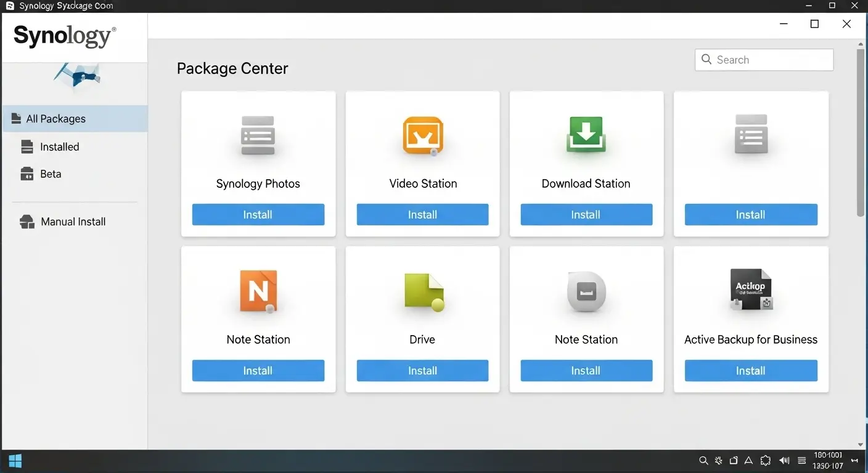Click the magnifier icon in Search box

(706, 60)
